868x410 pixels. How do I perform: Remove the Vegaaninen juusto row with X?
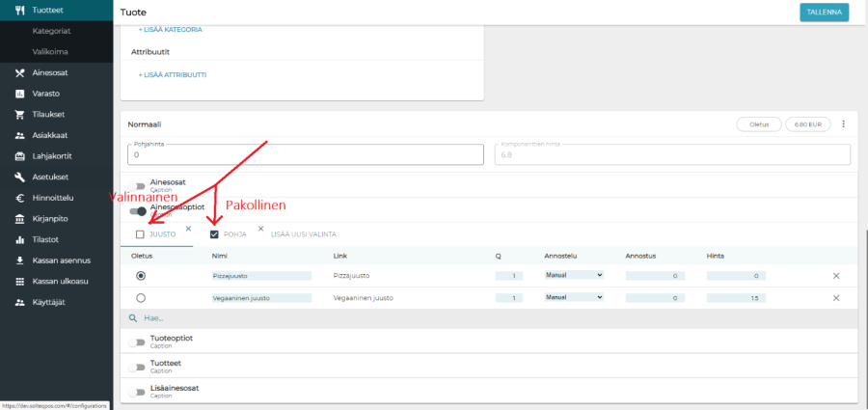[836, 299]
